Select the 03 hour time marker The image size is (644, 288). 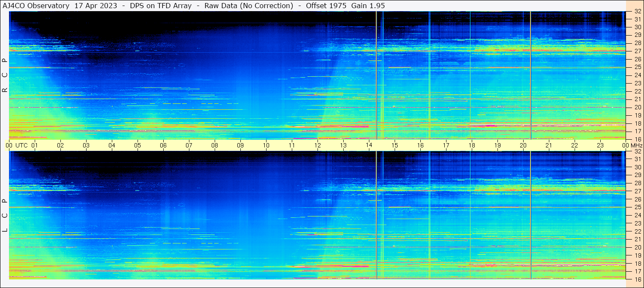[86, 145]
